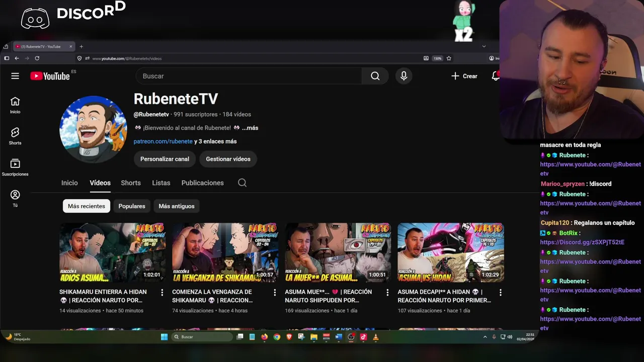The image size is (644, 362).
Task: Open Microsoft Word from the taskbar
Action: (339, 337)
